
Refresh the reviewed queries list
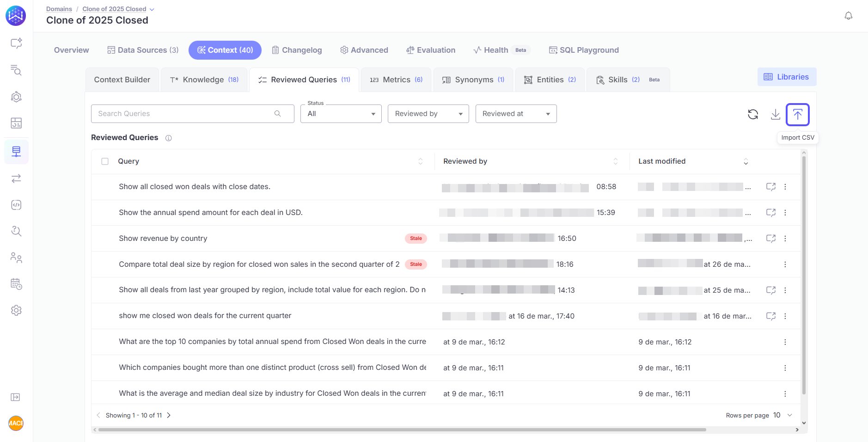[753, 114]
